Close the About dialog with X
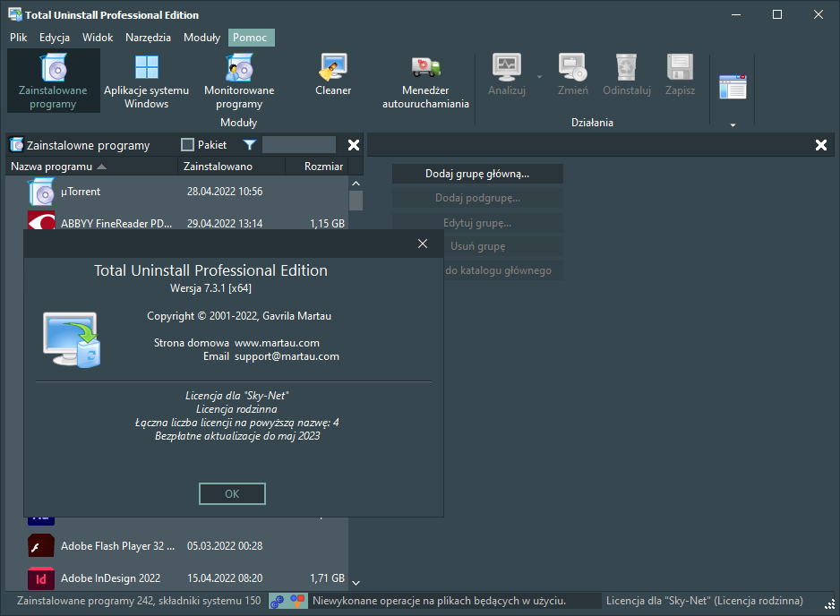This screenshot has width=840, height=616. pos(423,244)
